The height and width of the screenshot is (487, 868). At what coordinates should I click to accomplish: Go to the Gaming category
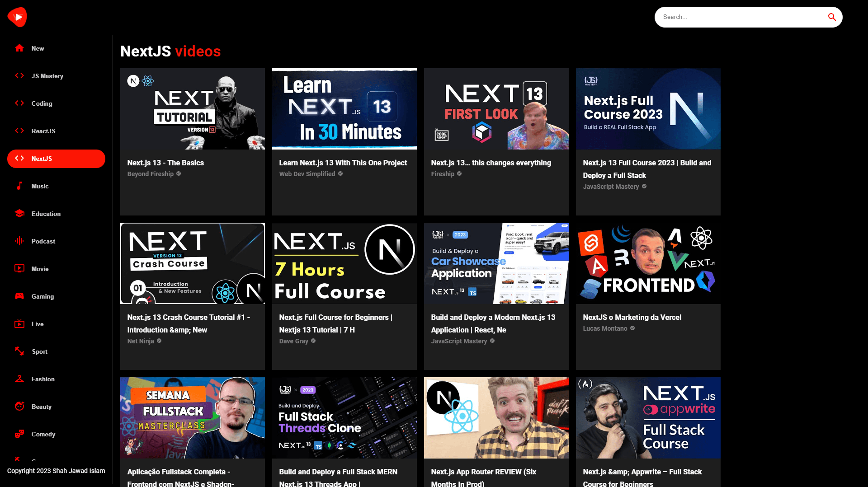tap(56, 296)
